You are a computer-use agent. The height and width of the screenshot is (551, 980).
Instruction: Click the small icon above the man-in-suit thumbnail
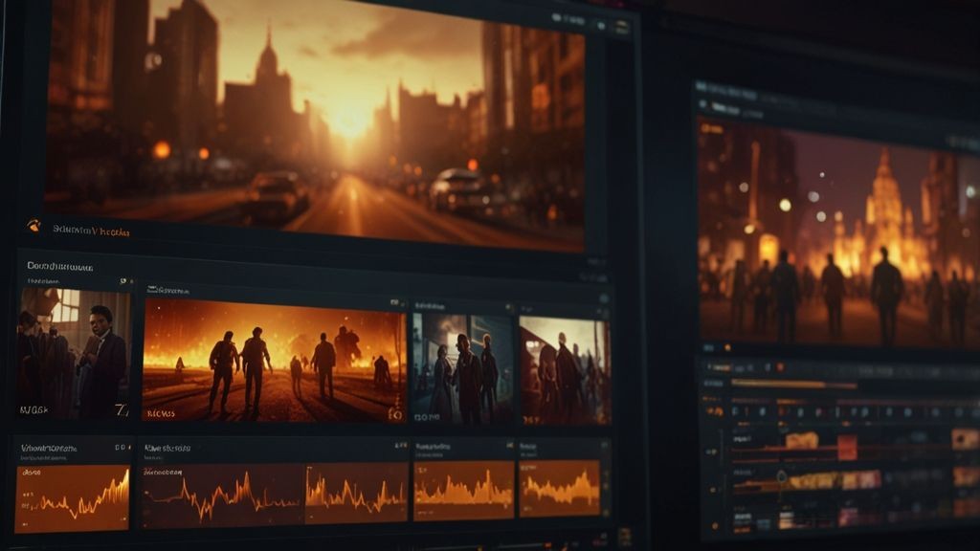tap(123, 282)
